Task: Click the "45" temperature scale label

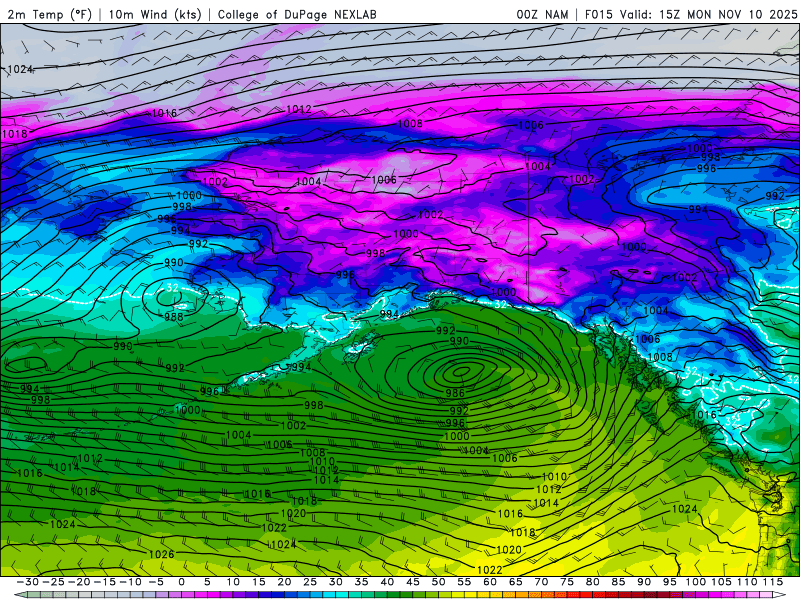Action: [x=412, y=582]
